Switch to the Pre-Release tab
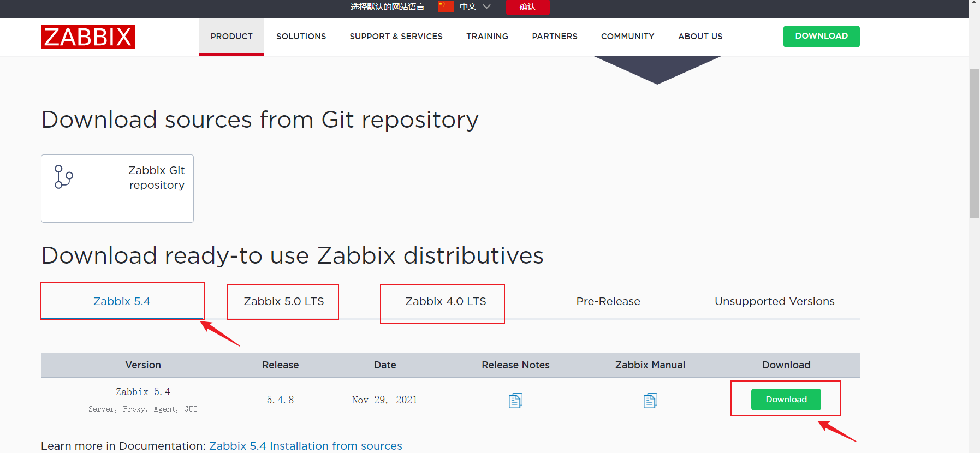 pyautogui.click(x=608, y=301)
